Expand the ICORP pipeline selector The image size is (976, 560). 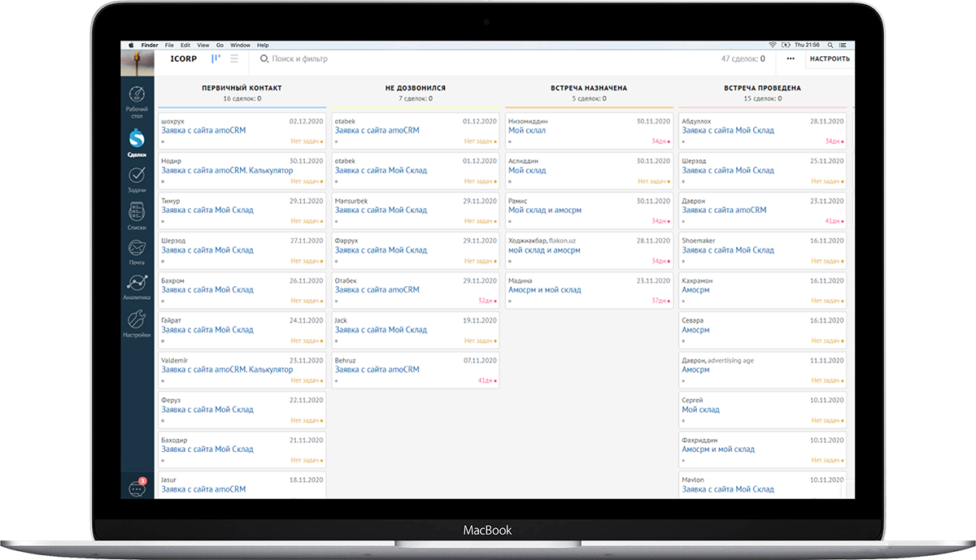point(183,59)
